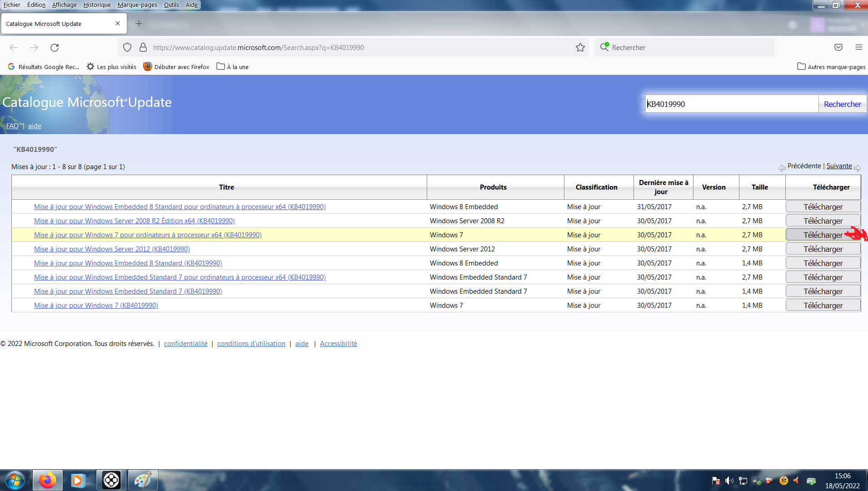Open Autres marque-pages folder

click(x=831, y=67)
